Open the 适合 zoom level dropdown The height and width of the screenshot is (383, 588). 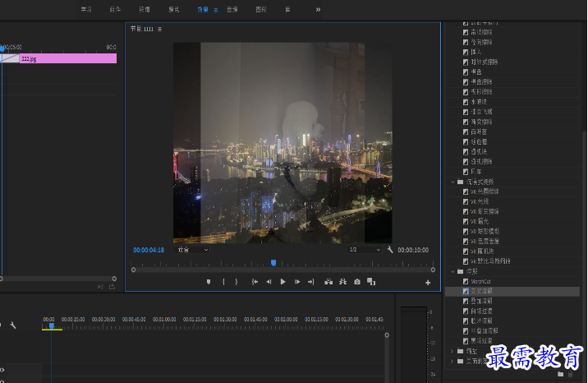[x=192, y=250]
